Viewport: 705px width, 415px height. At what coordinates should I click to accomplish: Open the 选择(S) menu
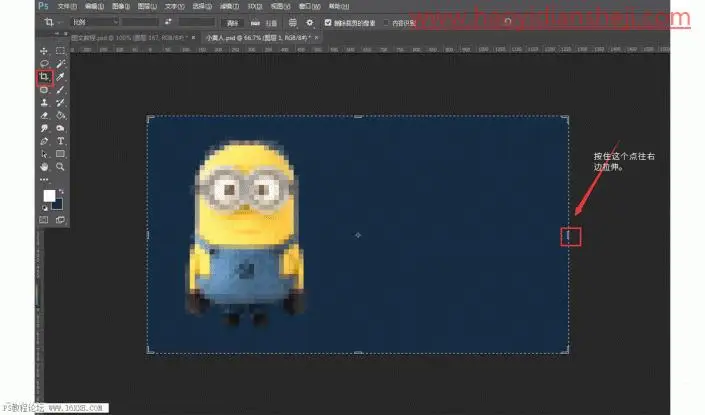tap(202, 6)
